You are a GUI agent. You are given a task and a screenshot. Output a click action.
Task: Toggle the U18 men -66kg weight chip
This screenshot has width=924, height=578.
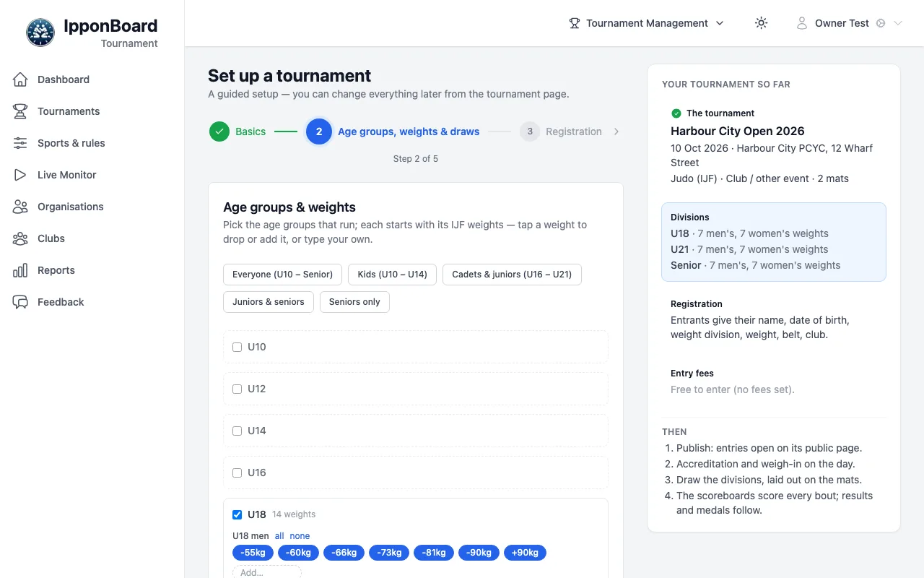(x=344, y=553)
